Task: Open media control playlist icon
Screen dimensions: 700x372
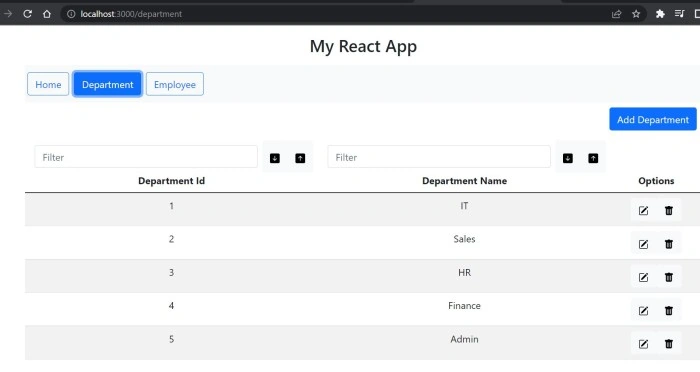Action: tap(679, 14)
